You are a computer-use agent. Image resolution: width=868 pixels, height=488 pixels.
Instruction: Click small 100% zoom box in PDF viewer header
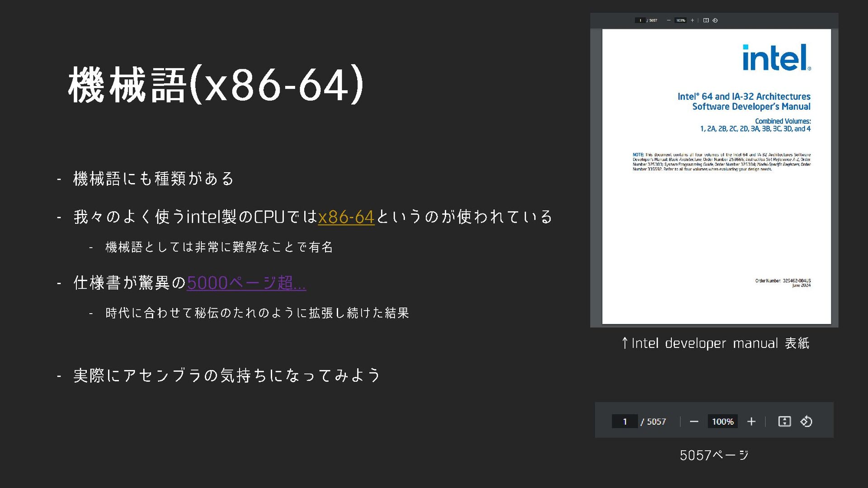[680, 20]
